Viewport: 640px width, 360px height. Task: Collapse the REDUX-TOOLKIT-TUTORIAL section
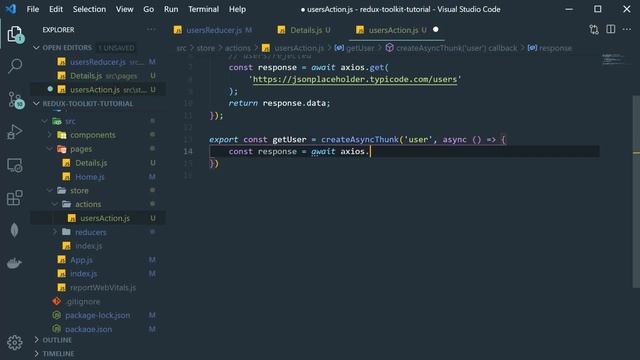pos(36,104)
